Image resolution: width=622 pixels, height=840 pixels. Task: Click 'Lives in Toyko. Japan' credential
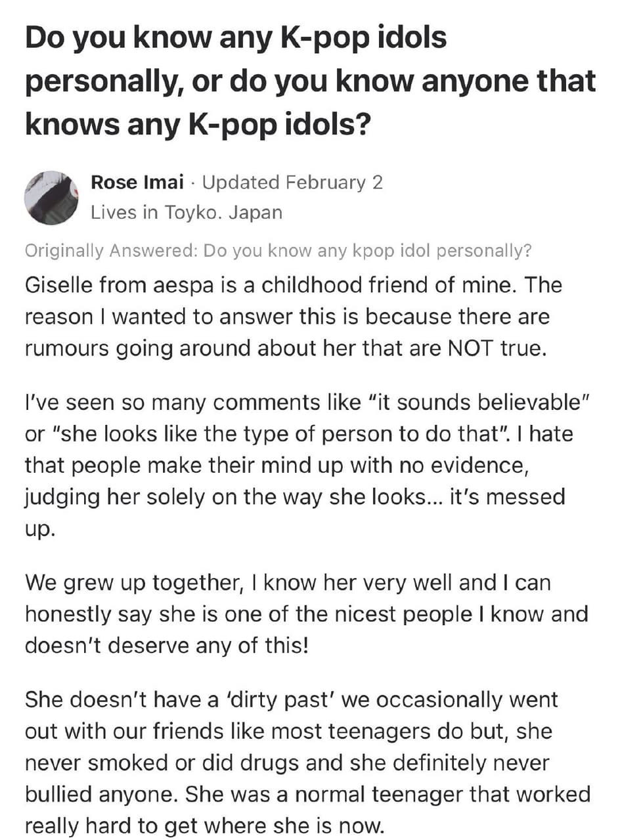click(187, 212)
